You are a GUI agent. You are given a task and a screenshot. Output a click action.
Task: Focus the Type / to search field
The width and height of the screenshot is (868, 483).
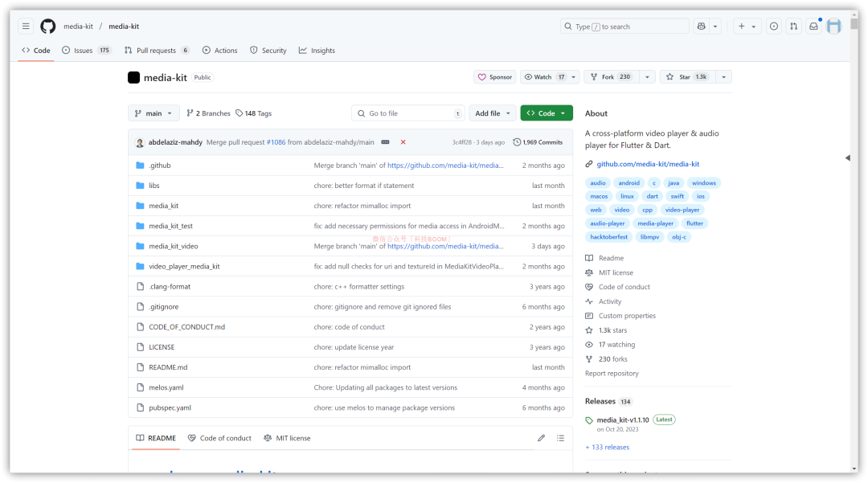pos(624,26)
